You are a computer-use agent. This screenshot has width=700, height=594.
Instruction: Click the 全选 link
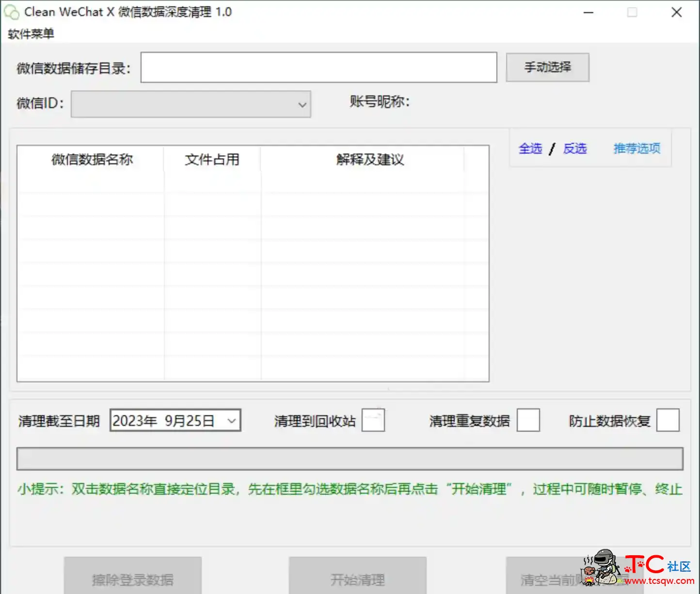pos(530,148)
